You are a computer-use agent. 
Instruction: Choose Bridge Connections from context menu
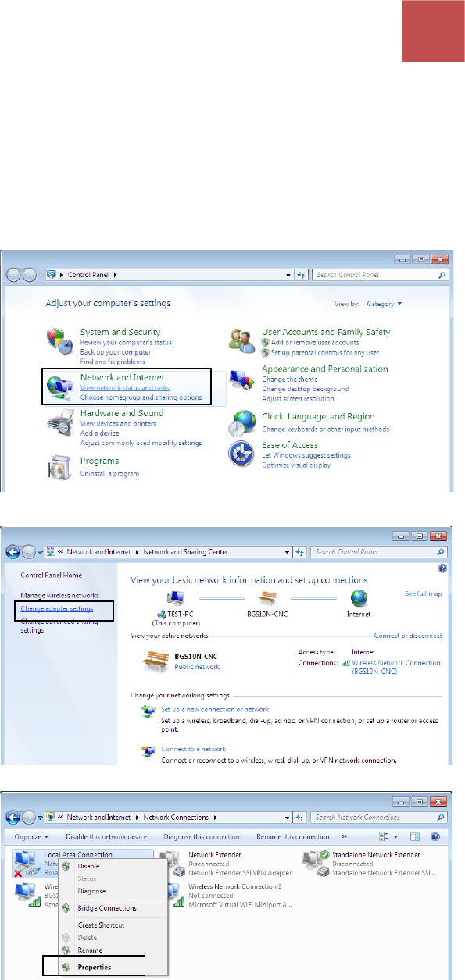coord(107,908)
